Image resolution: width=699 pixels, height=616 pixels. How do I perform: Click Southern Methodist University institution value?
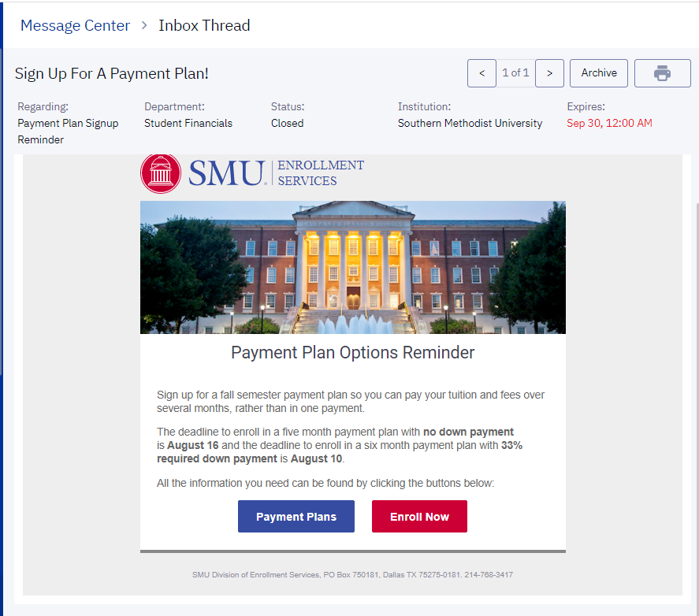[x=470, y=123]
